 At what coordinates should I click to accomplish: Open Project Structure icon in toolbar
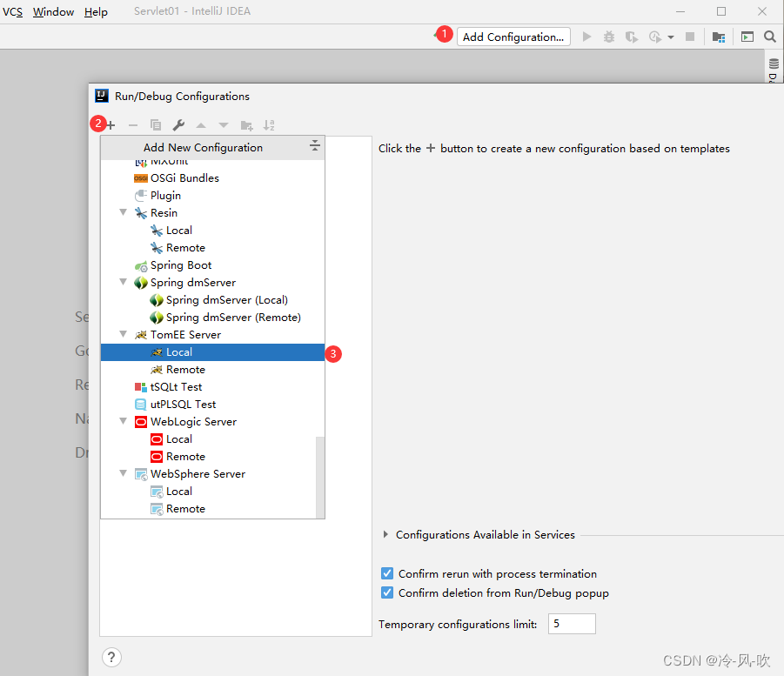[x=719, y=37]
